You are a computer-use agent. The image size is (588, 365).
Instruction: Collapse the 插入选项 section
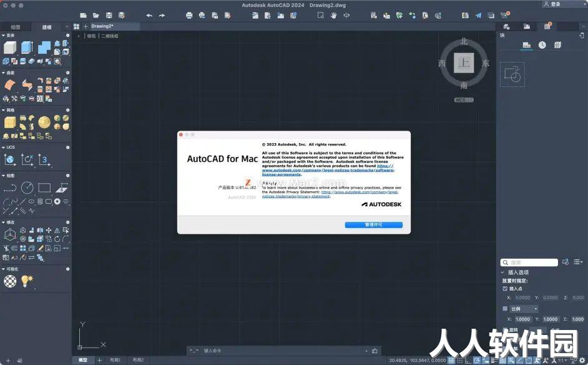coord(502,272)
